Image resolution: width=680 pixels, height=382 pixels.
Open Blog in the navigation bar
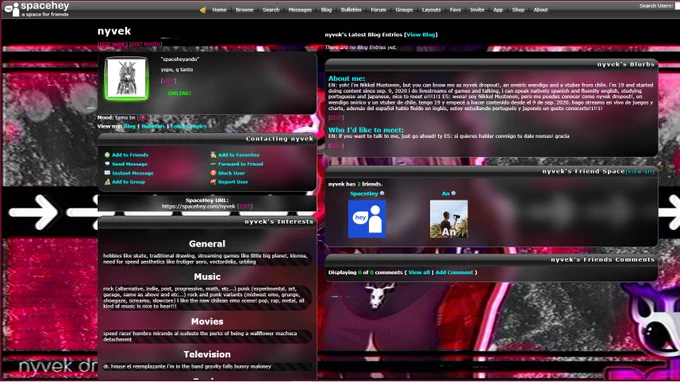tap(326, 10)
